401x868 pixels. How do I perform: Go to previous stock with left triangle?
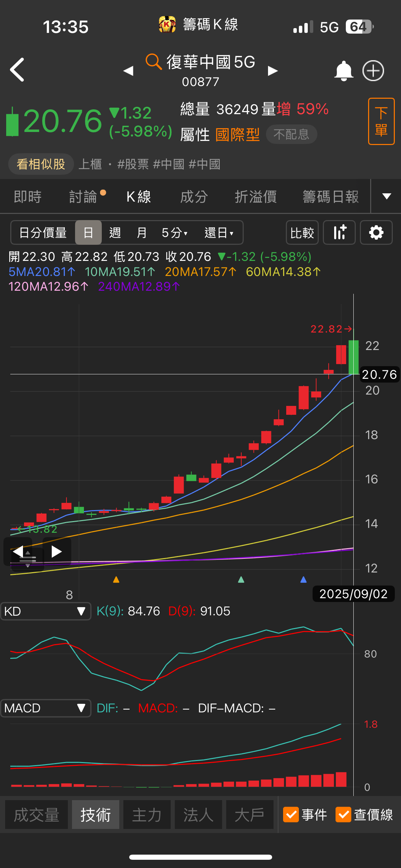click(128, 71)
